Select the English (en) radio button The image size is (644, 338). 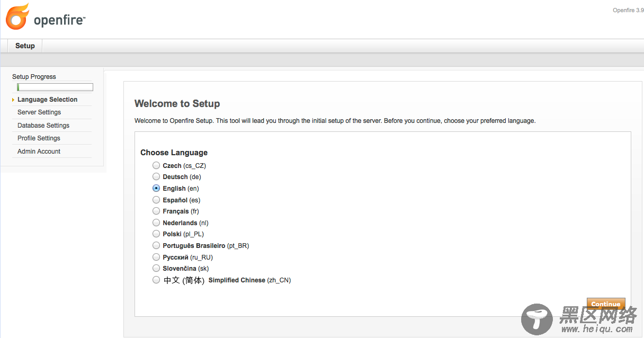pos(156,188)
